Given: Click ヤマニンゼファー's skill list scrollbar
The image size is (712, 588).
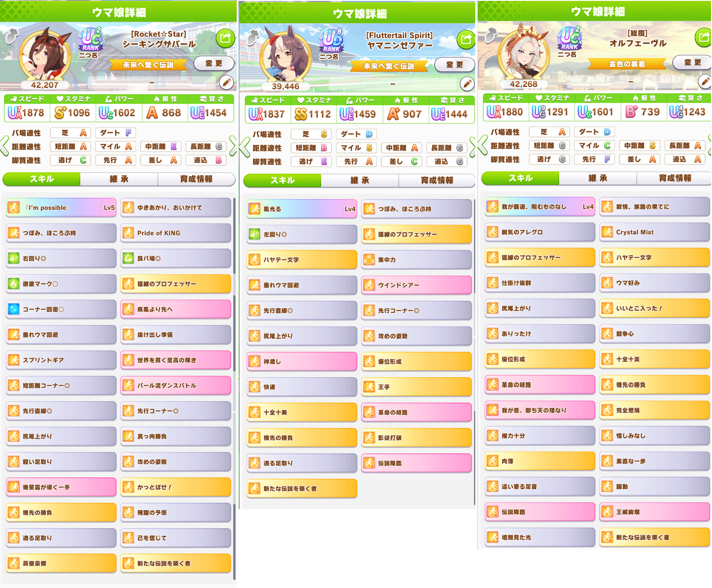Looking at the screenshot, I should click(x=474, y=351).
